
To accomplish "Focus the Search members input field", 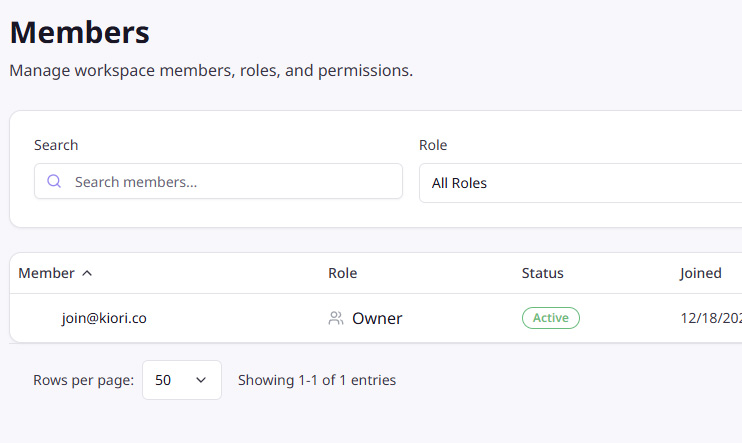I will (x=230, y=182).
